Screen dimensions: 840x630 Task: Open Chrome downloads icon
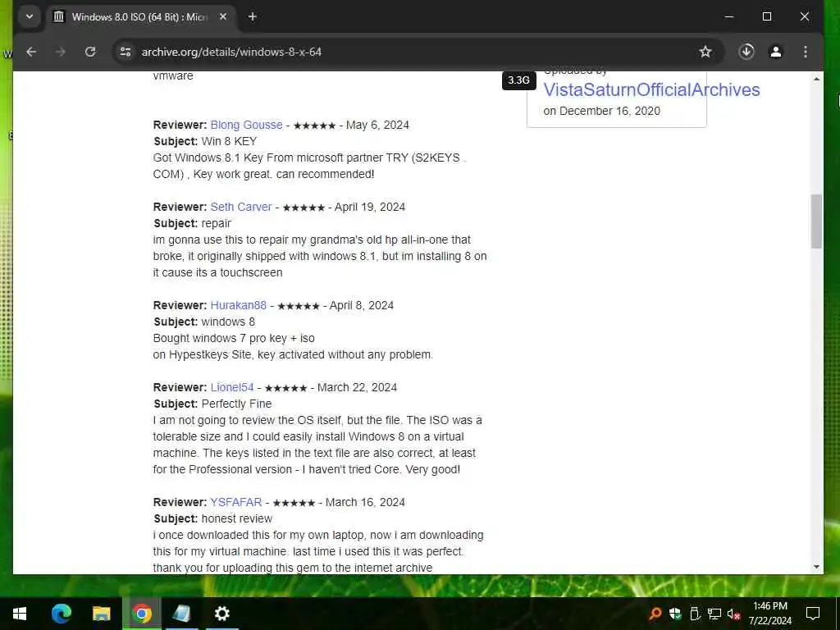click(746, 52)
